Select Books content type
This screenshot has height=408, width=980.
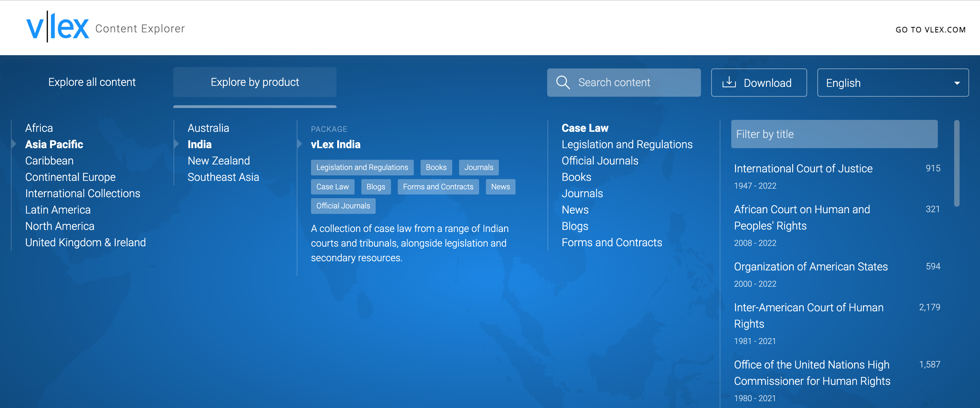coord(576,177)
